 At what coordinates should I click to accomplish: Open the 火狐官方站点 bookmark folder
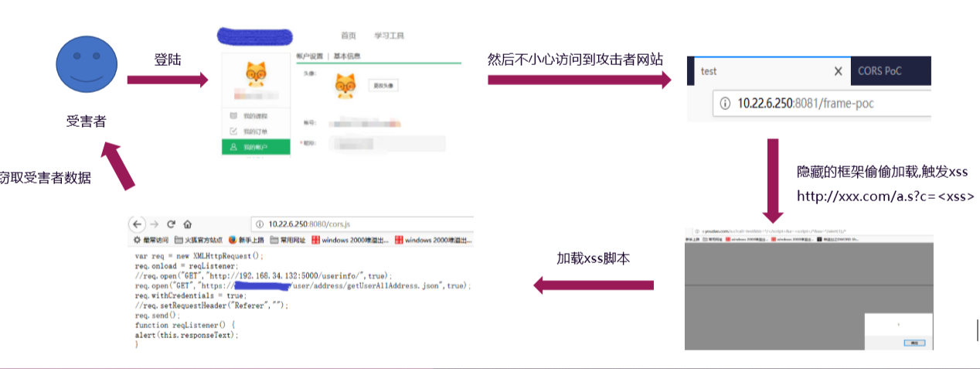[199, 241]
